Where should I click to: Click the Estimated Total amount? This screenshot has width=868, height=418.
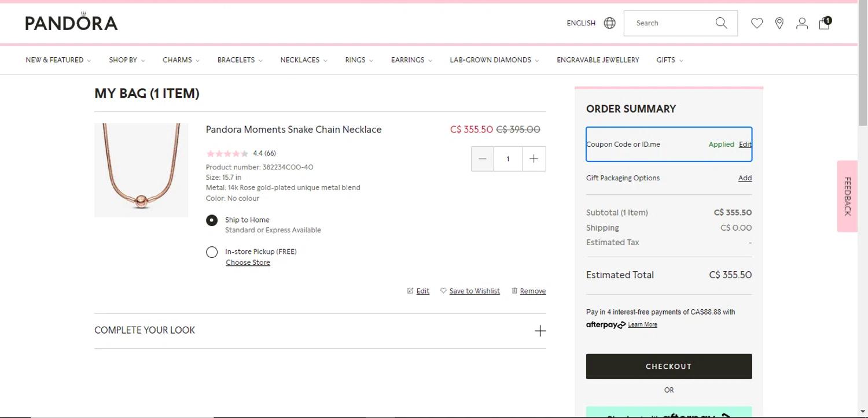click(730, 275)
